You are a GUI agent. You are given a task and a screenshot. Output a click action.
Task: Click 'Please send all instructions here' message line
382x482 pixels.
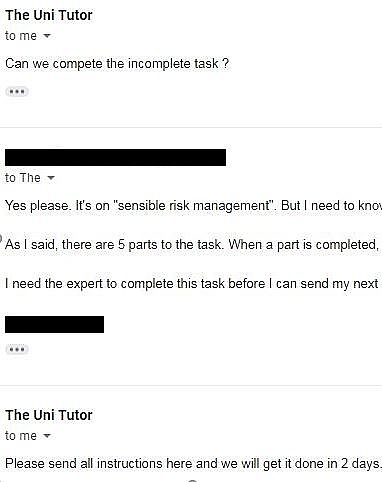(193, 464)
